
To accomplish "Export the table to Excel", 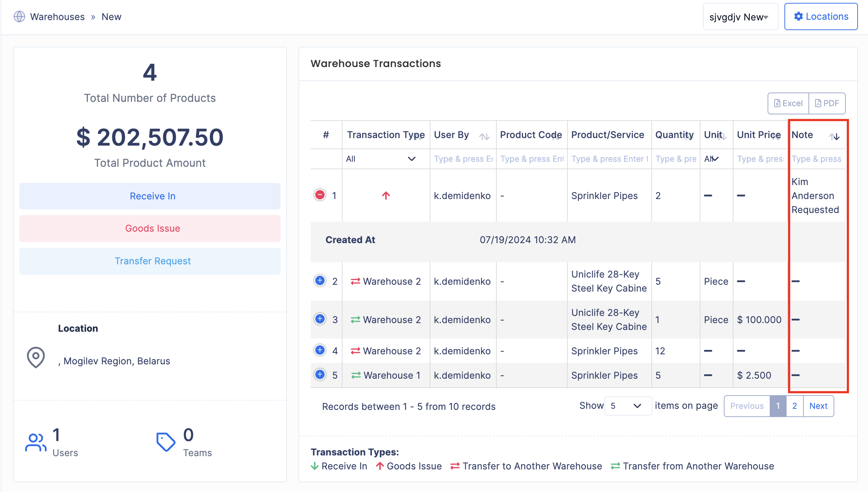I will coord(788,103).
